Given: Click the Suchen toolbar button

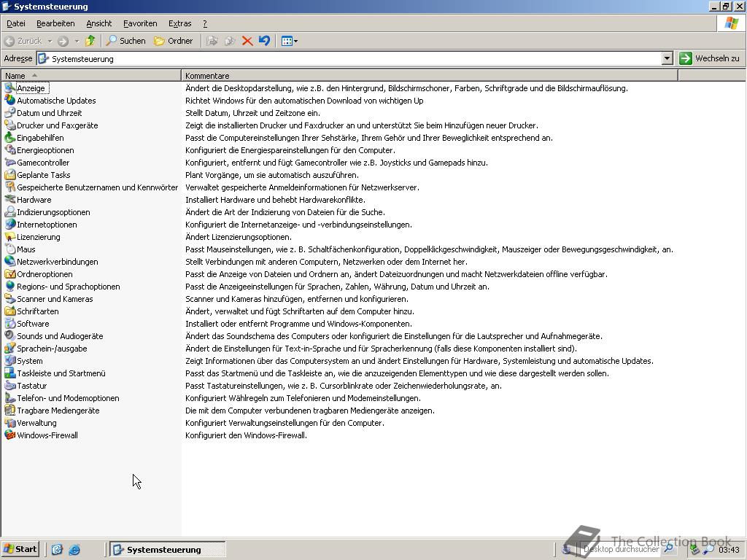Looking at the screenshot, I should pos(125,41).
